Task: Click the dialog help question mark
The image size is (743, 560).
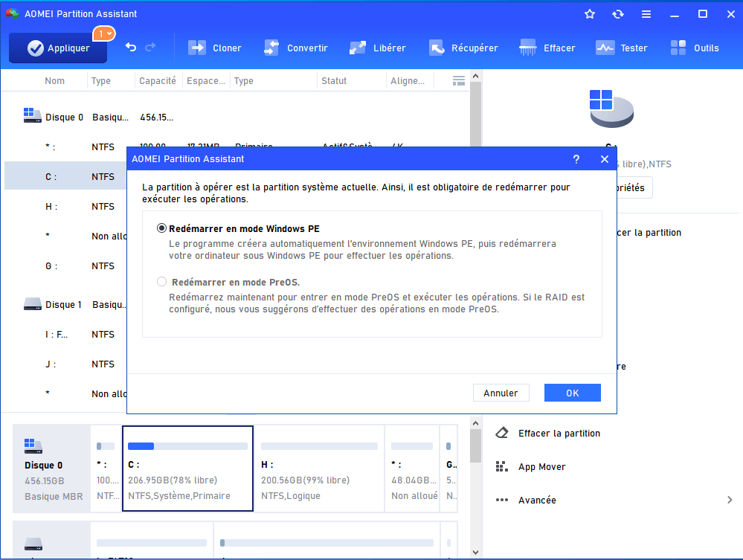Action: (576, 159)
